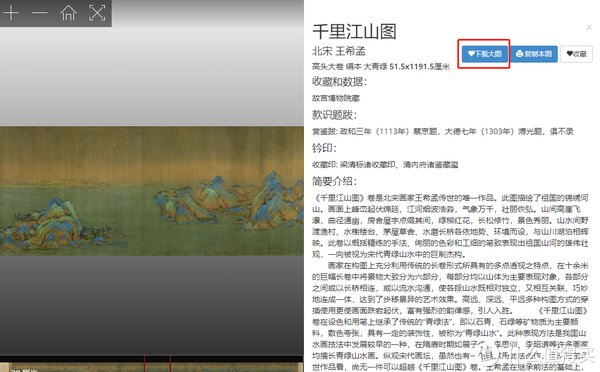Click the painting title 千里江山图
The image size is (600, 372).
click(354, 31)
